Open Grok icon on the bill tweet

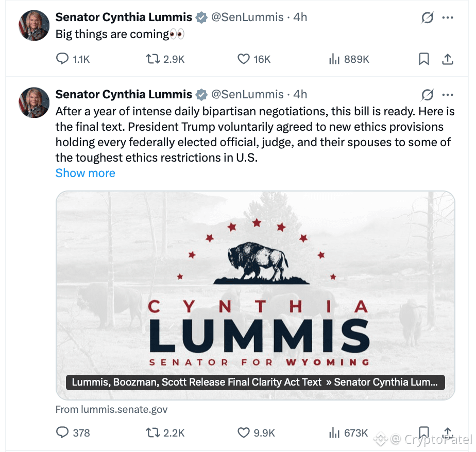point(428,95)
